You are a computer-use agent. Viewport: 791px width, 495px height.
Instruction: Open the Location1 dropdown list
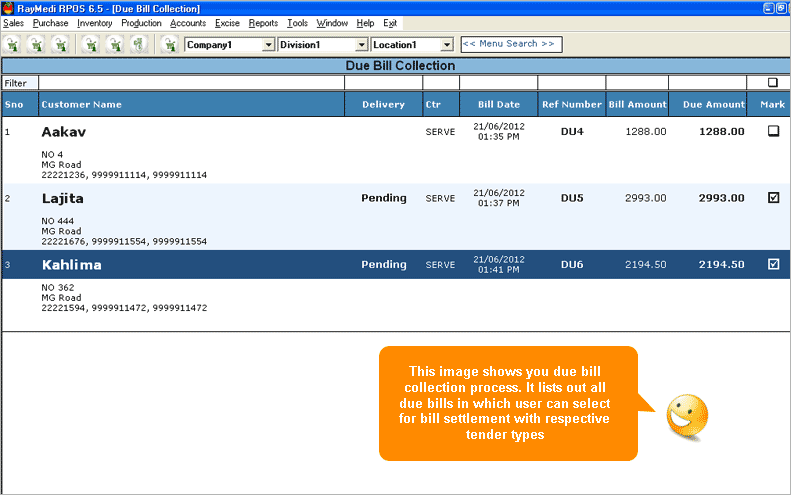coord(446,45)
